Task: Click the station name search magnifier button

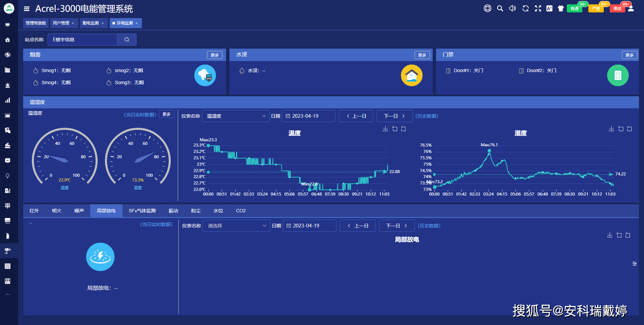Action: (x=127, y=40)
